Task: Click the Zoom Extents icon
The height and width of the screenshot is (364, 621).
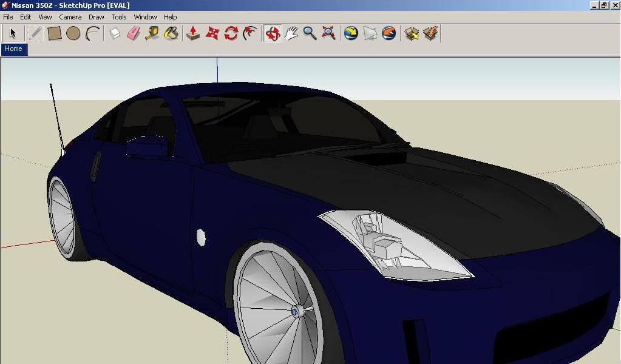Action: tap(329, 33)
